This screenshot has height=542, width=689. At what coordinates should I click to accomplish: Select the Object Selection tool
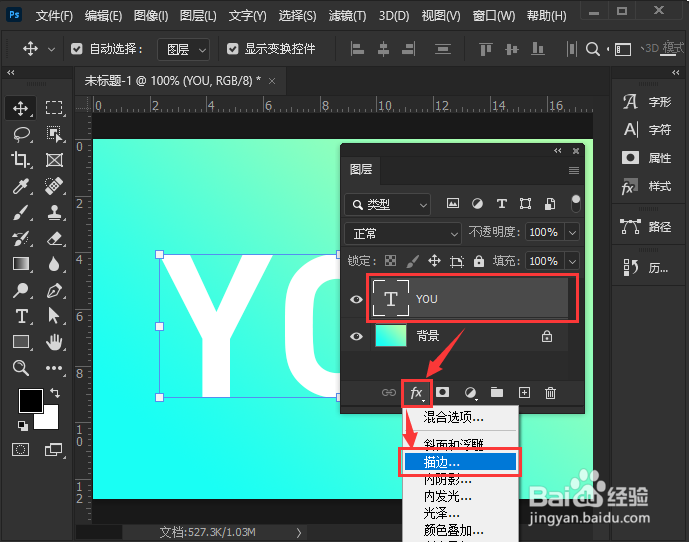[54, 135]
